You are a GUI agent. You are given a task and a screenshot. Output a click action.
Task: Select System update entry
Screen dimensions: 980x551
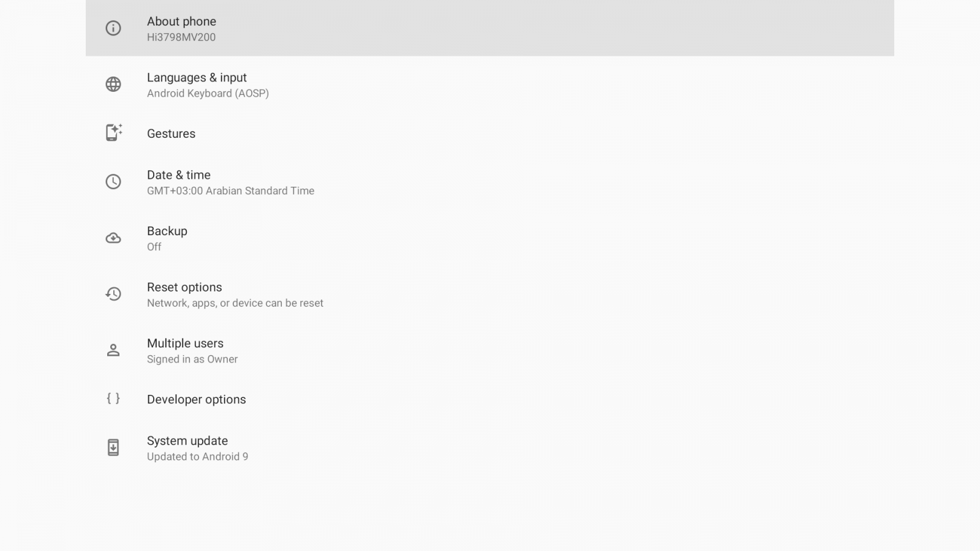click(187, 441)
